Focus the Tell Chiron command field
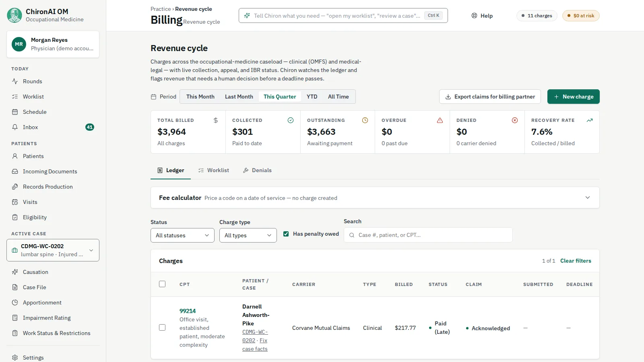Viewport: 644px width, 362px height. pyautogui.click(x=343, y=16)
